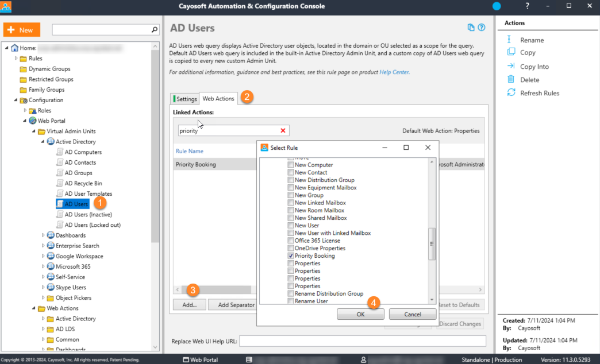Check the New Contact checkbox
Viewport: 600px width, 364px height.
(x=291, y=172)
